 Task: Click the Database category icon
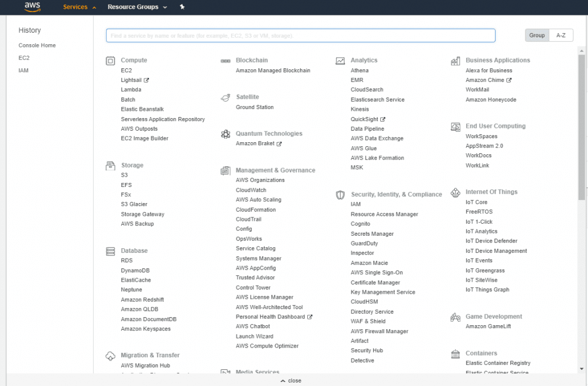pos(110,251)
